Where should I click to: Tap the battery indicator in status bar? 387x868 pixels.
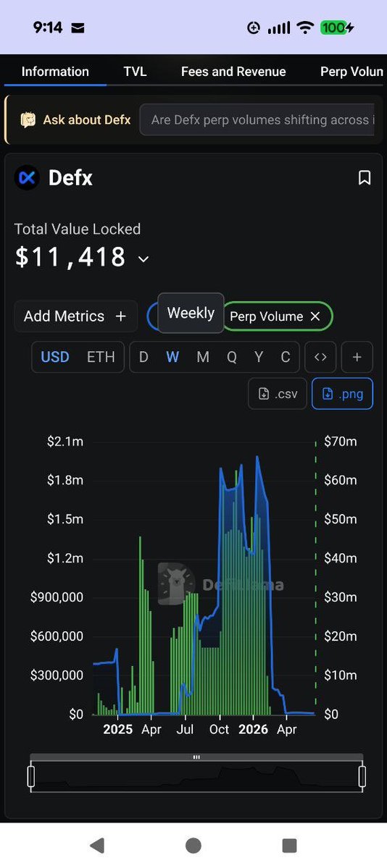337,27
